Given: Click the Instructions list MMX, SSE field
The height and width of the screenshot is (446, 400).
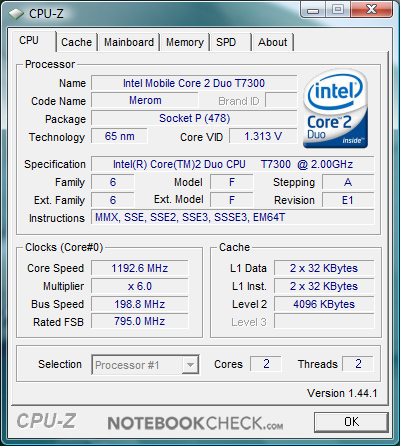Looking at the screenshot, I should tap(233, 218).
